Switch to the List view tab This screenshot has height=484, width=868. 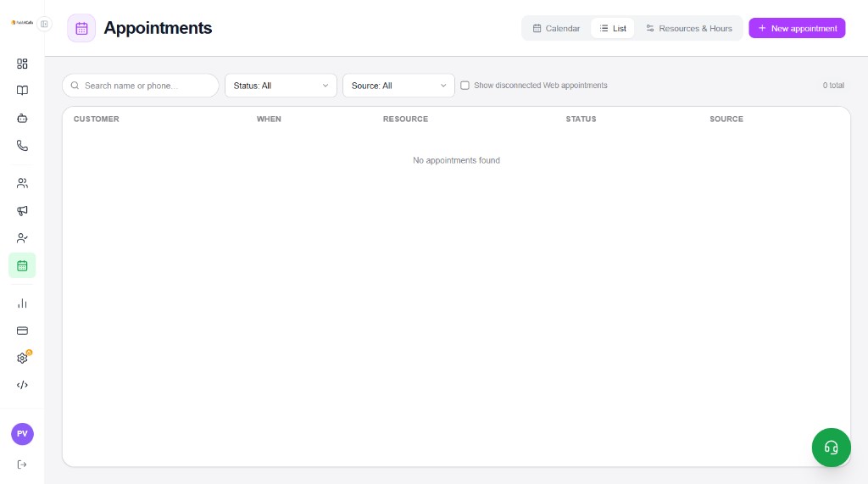click(x=613, y=28)
